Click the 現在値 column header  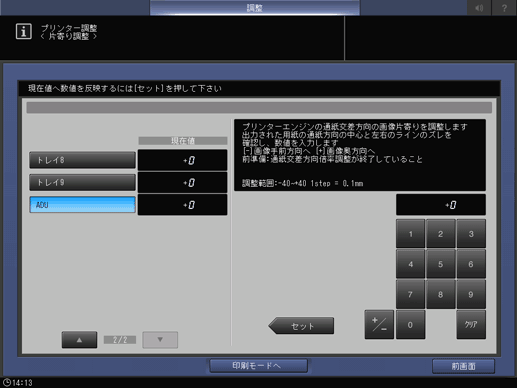pyautogui.click(x=183, y=141)
